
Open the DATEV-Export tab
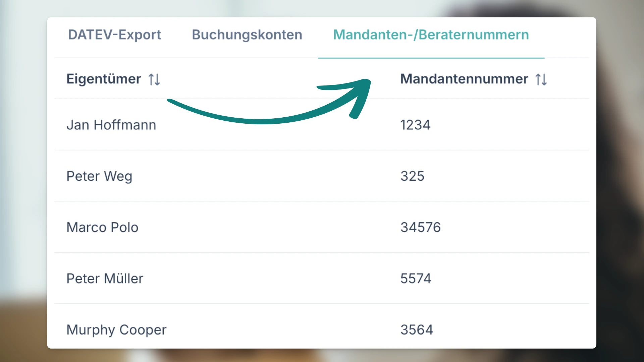click(x=114, y=35)
